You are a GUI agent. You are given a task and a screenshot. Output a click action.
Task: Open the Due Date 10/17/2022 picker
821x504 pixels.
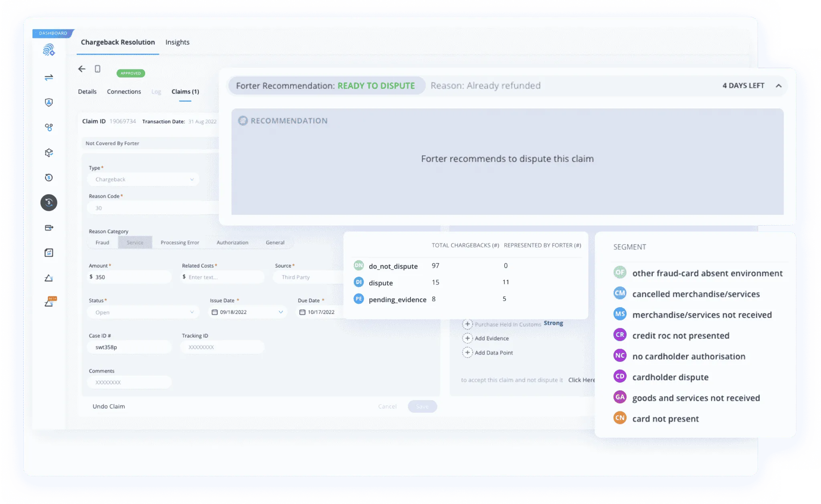coord(320,312)
